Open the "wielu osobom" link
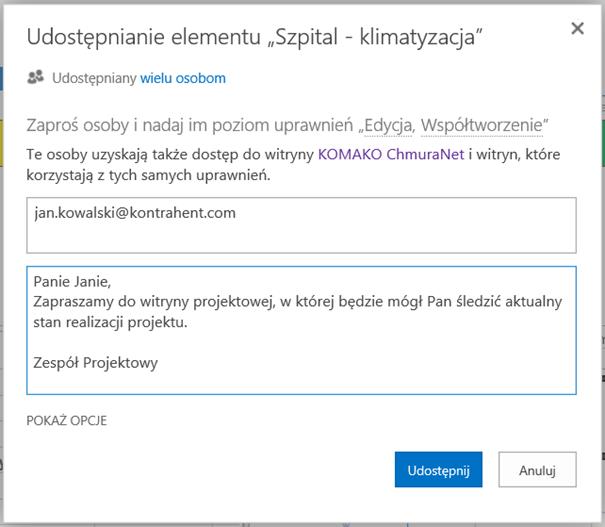This screenshot has height=527, width=605. click(x=183, y=78)
